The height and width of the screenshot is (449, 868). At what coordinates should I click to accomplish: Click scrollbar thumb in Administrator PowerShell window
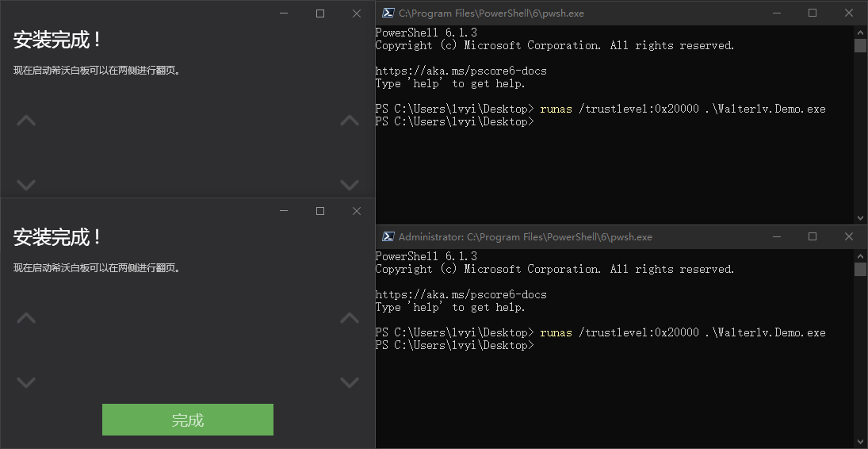pyautogui.click(x=860, y=270)
